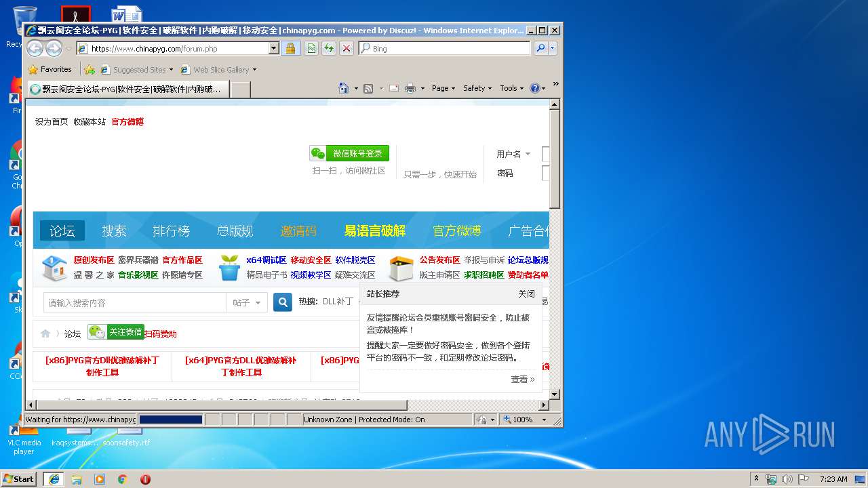Click the IE Forward navigation button
Viewport: 868px width, 488px height.
pyautogui.click(x=54, y=48)
